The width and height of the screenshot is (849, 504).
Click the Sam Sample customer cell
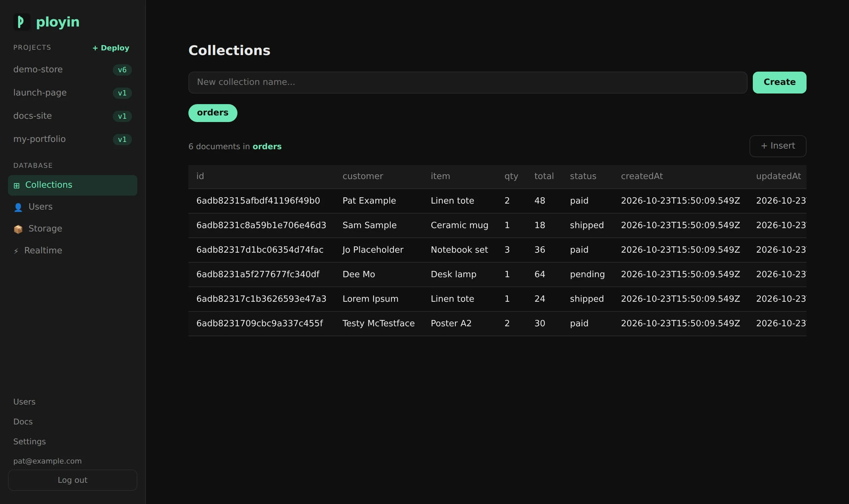coord(369,225)
